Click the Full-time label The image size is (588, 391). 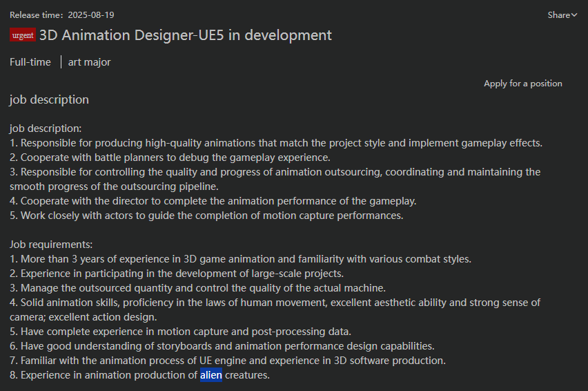(x=30, y=62)
